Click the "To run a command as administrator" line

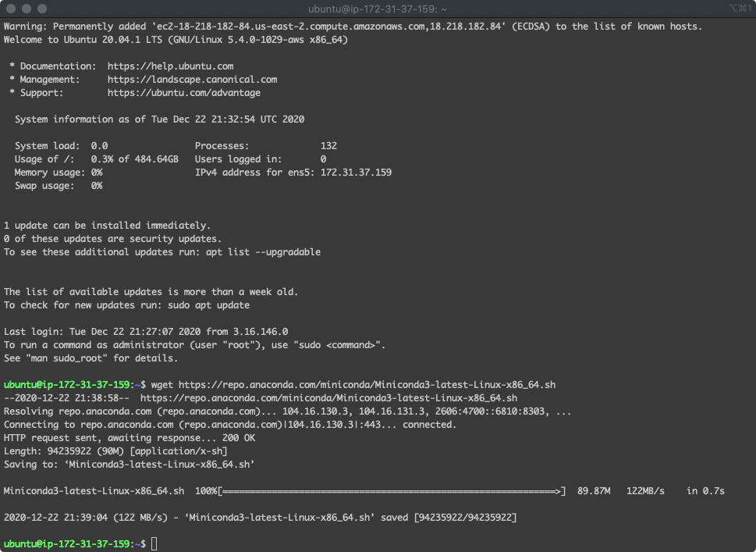coord(194,345)
